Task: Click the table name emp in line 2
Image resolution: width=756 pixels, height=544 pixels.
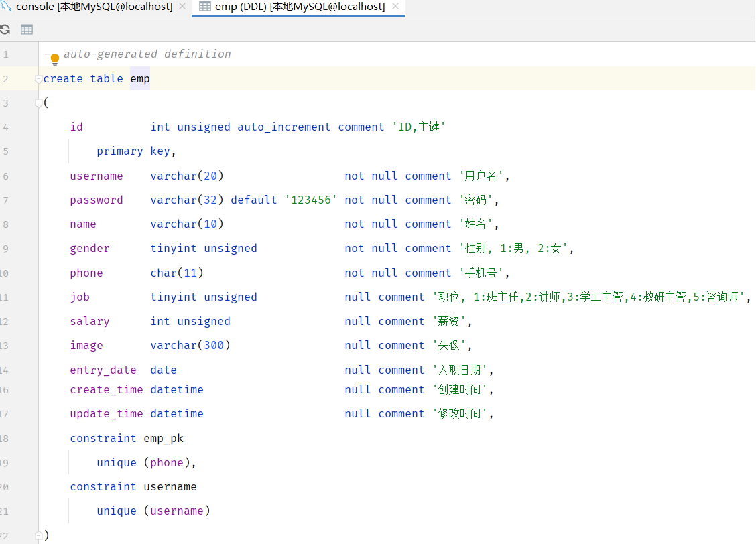Action: [140, 79]
